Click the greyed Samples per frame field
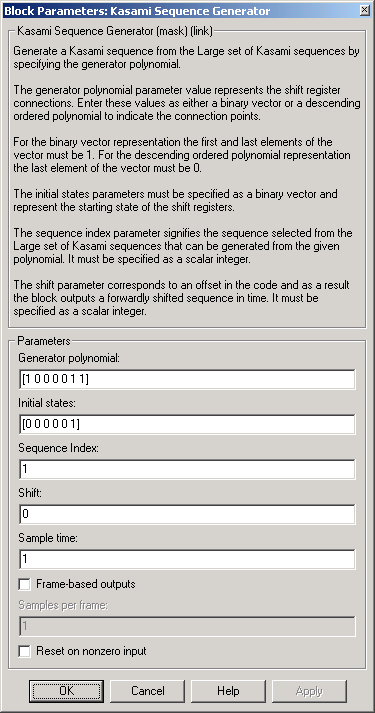 [x=187, y=627]
